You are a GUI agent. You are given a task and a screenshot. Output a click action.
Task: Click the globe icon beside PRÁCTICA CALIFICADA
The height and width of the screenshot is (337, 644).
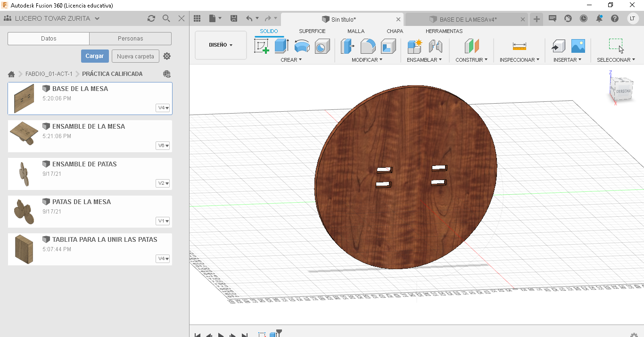pos(167,74)
